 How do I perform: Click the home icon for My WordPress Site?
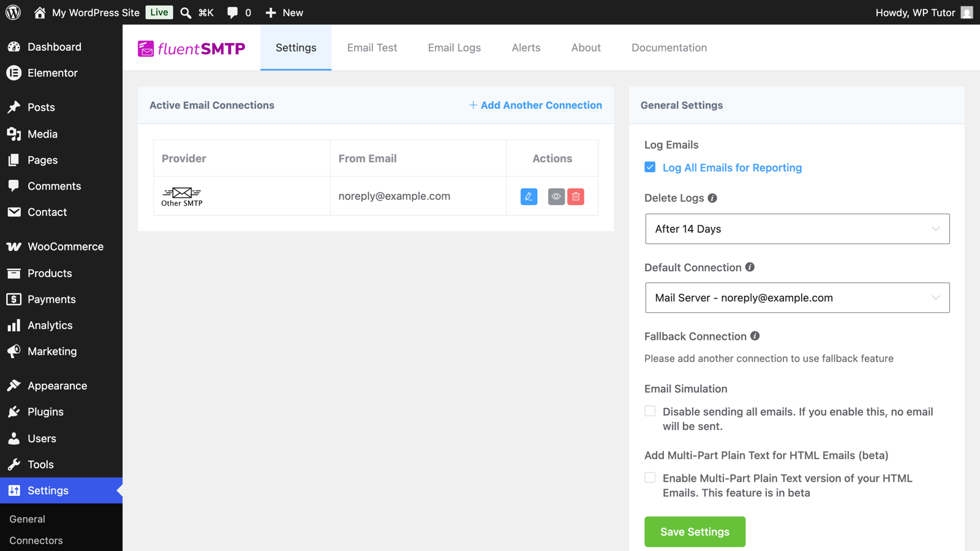pyautogui.click(x=40, y=12)
